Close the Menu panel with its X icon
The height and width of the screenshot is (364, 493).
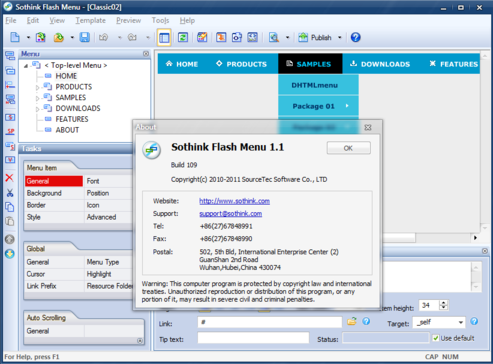(146, 54)
